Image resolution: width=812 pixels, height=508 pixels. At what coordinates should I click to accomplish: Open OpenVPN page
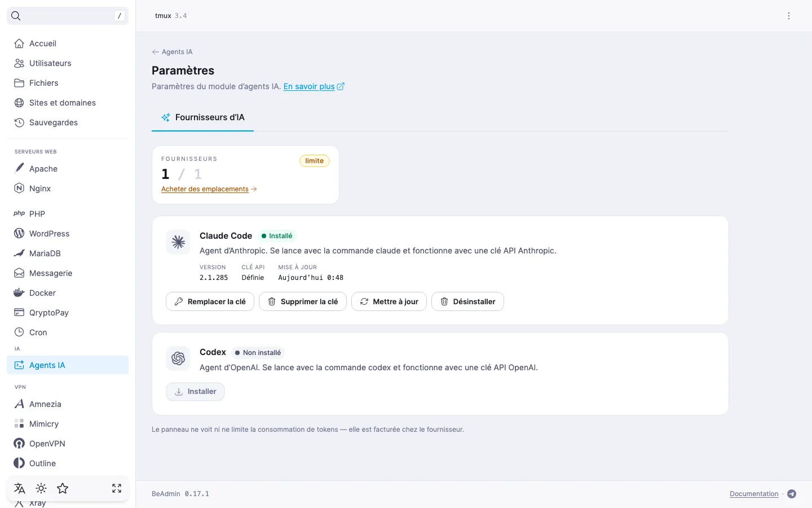68,444
